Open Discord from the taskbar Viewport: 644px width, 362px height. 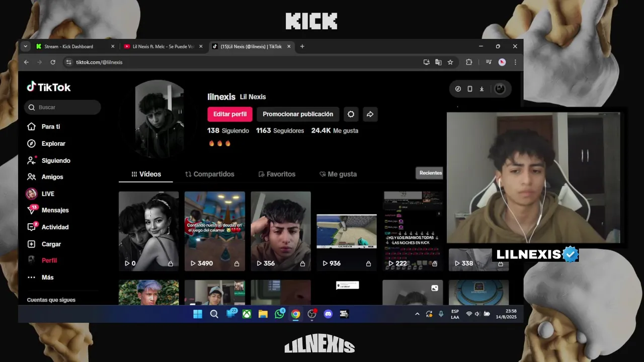[328, 314]
